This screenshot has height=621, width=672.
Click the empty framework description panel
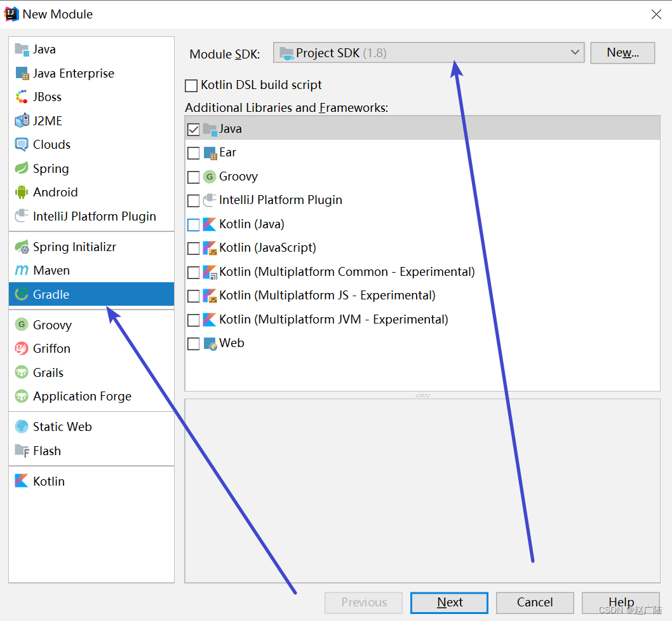click(422, 491)
